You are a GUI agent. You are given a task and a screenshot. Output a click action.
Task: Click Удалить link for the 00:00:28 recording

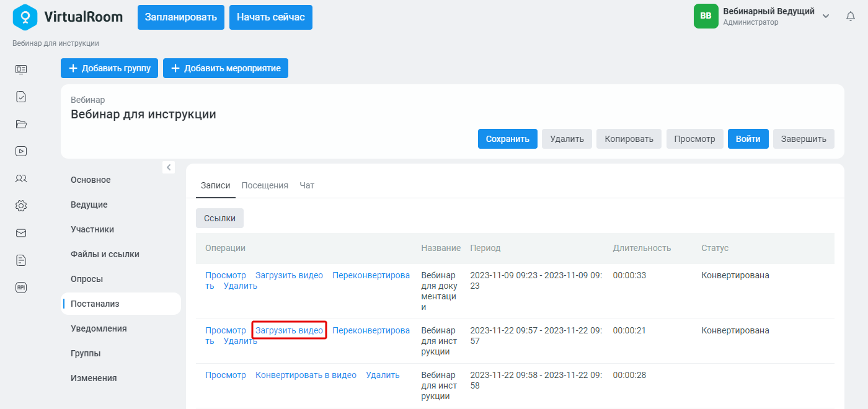click(383, 375)
